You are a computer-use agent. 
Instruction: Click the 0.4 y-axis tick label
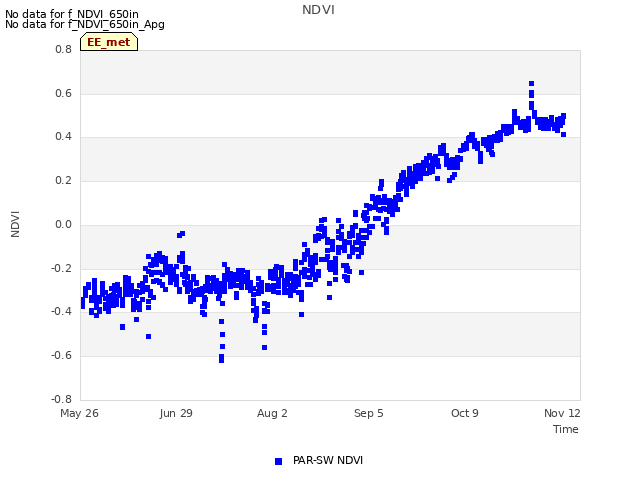(63, 137)
